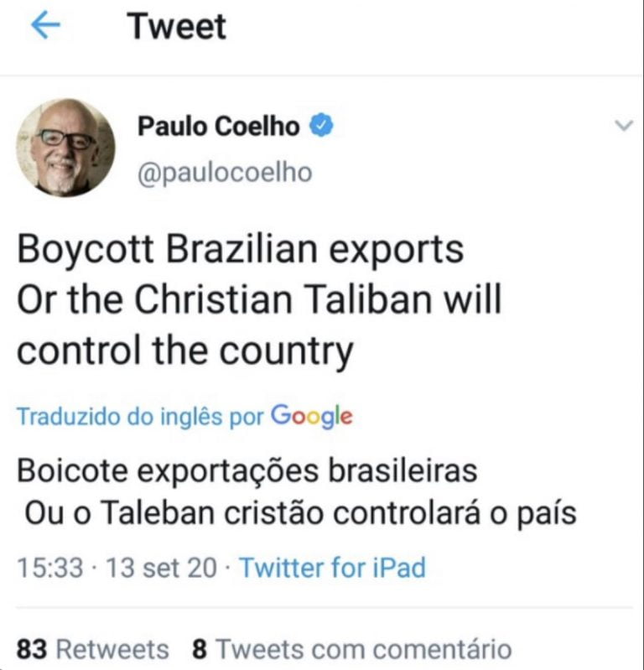Visit the @paulocoelho handle

click(225, 173)
